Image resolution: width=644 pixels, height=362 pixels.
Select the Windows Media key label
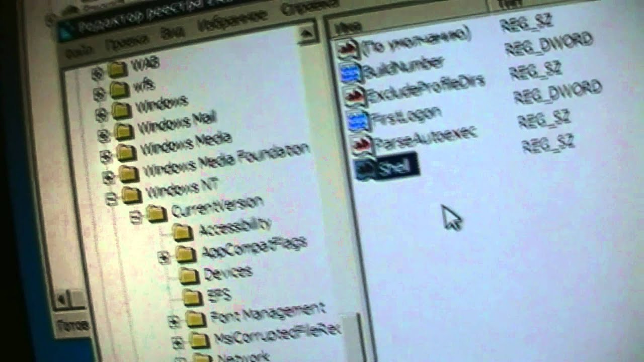pos(186,143)
